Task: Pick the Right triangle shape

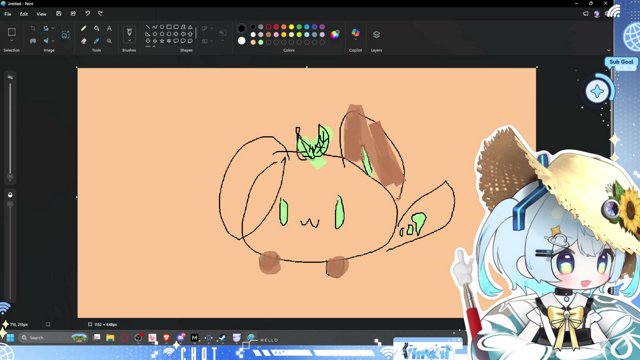Action: click(148, 34)
